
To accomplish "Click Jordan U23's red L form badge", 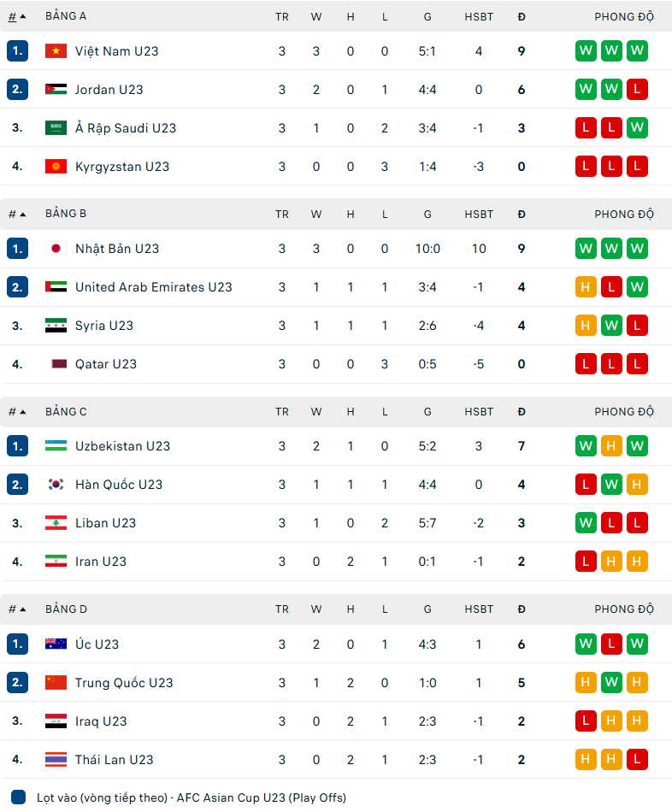I will point(637,90).
